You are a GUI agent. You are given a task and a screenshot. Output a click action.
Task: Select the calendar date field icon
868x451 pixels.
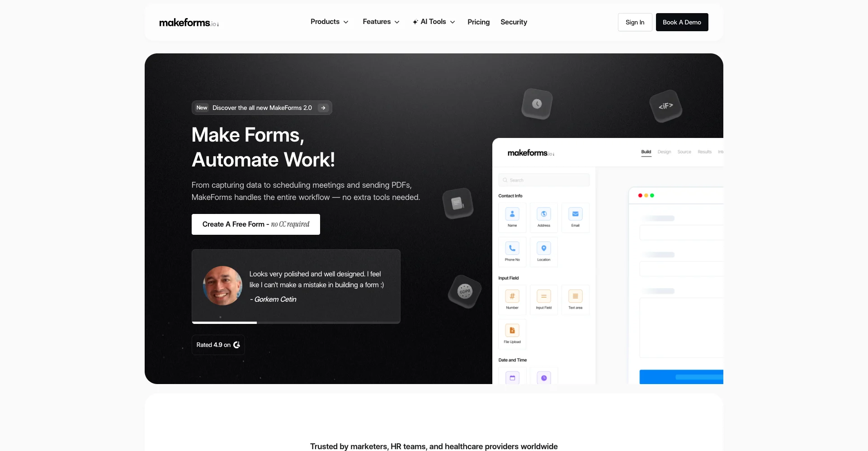[x=512, y=377]
